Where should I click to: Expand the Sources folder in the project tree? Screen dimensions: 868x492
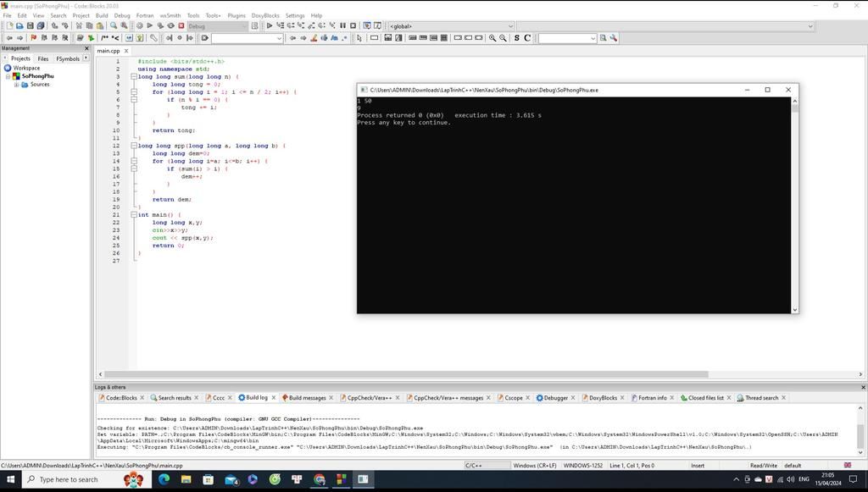(17, 85)
